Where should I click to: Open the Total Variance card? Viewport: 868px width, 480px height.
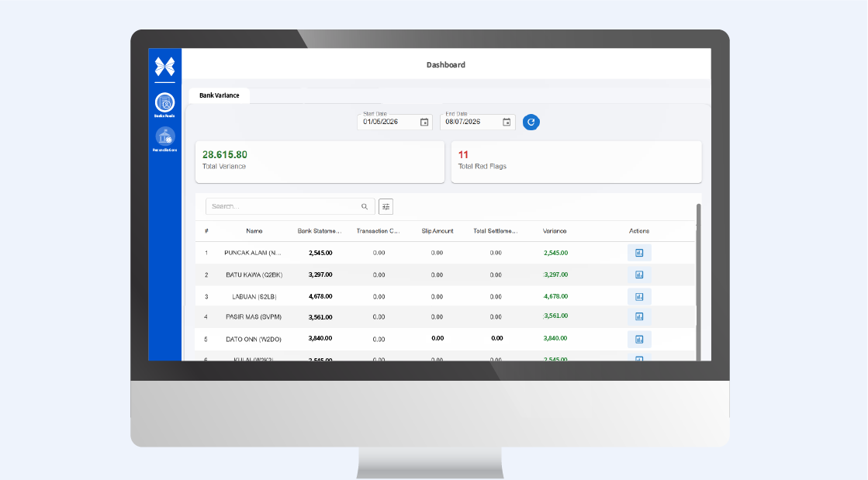(x=320, y=161)
